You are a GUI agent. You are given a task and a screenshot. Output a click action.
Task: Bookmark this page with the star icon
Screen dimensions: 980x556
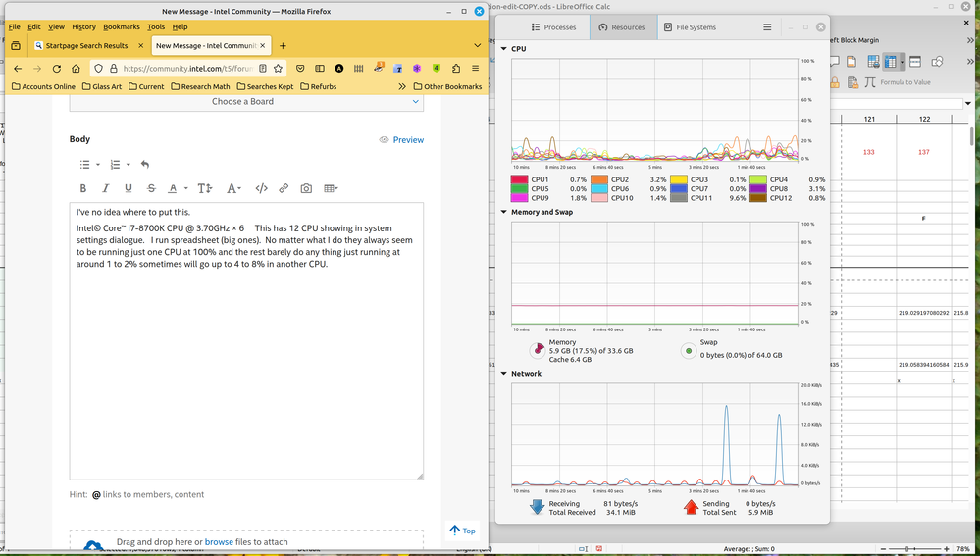coord(279,68)
